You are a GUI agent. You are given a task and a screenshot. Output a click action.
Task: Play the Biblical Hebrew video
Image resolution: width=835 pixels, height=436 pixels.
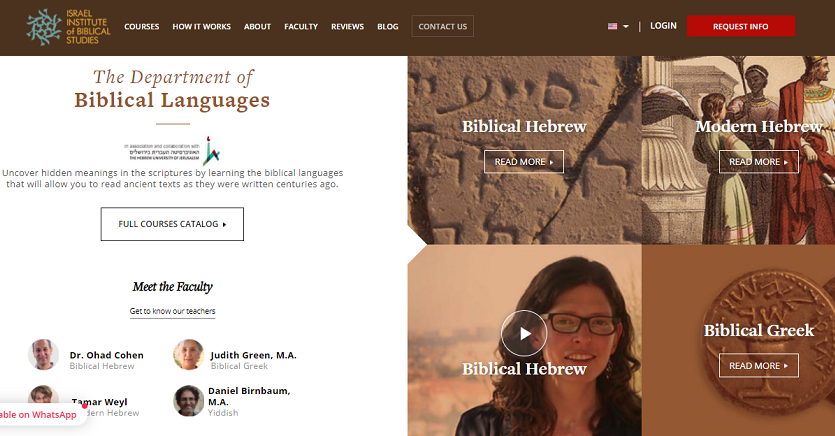524,333
